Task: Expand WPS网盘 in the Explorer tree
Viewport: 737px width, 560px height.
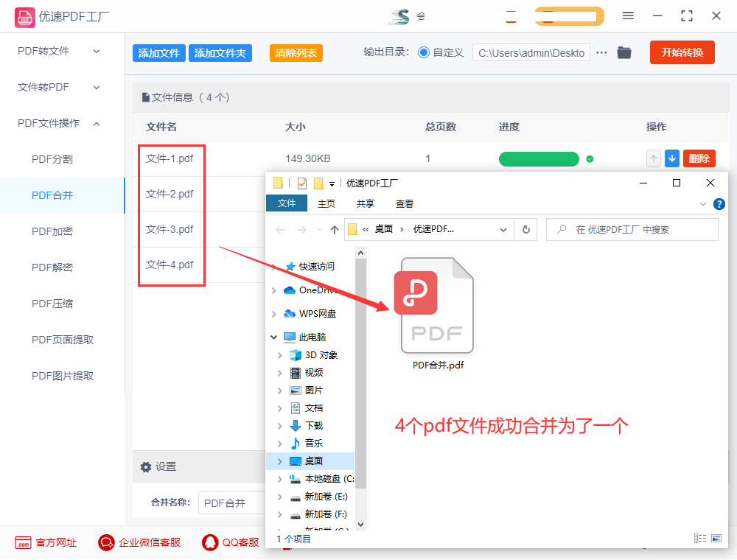Action: 274,314
